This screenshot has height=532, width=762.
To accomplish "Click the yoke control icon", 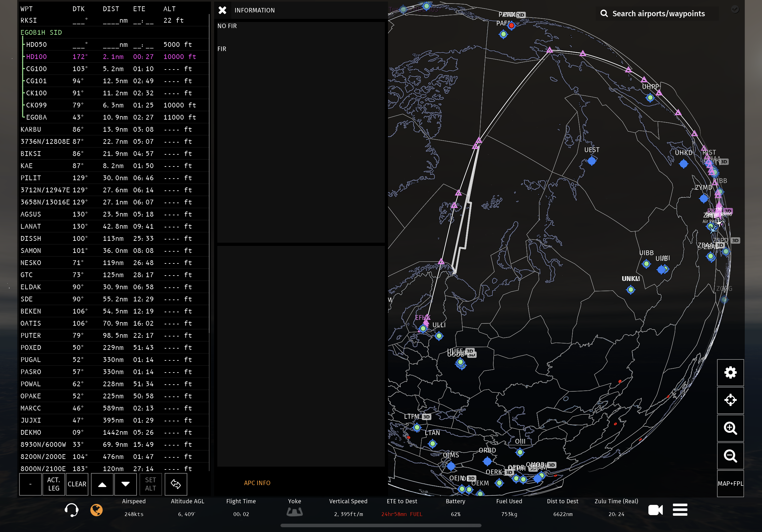I will coord(295,512).
